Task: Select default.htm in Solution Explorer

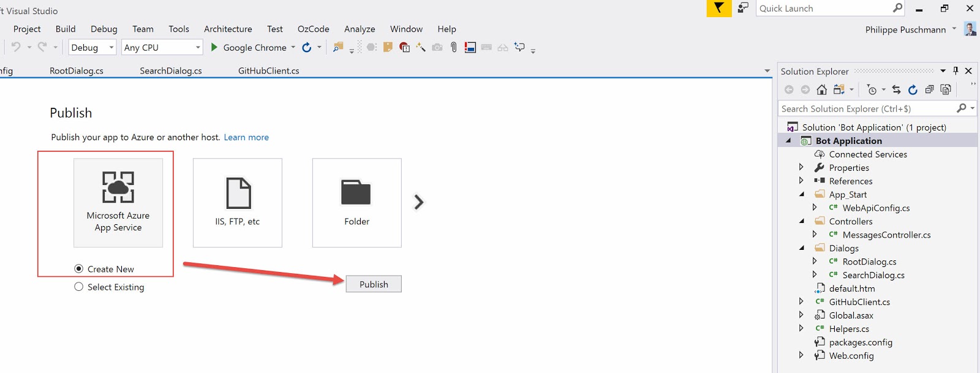Action: click(852, 288)
